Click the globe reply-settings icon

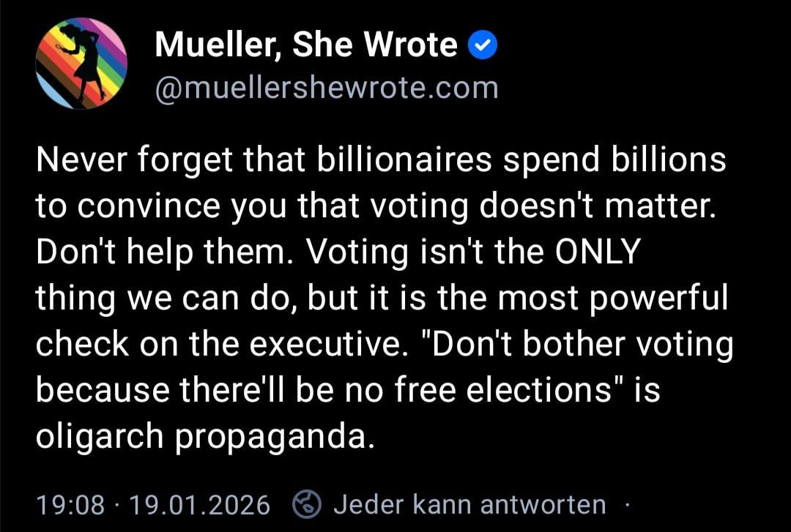coord(307,503)
